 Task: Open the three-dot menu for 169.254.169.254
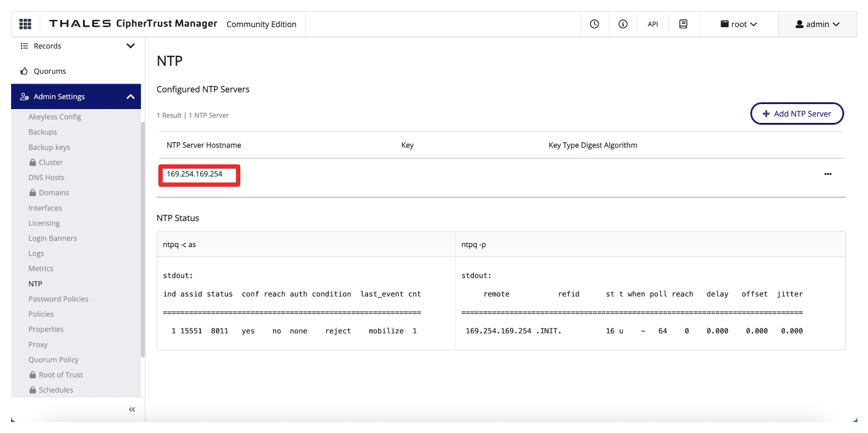click(828, 174)
